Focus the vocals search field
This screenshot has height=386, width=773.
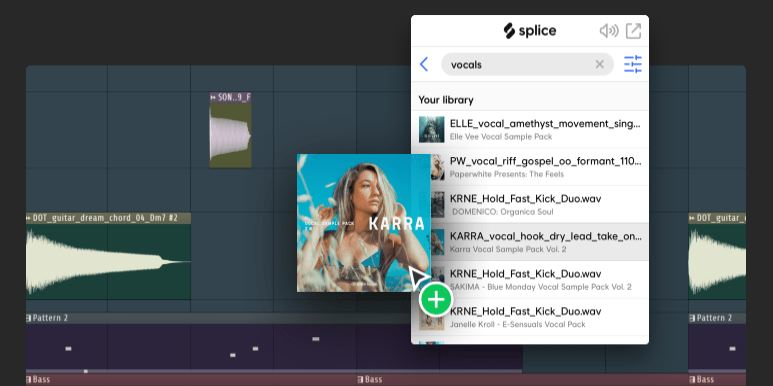527,64
